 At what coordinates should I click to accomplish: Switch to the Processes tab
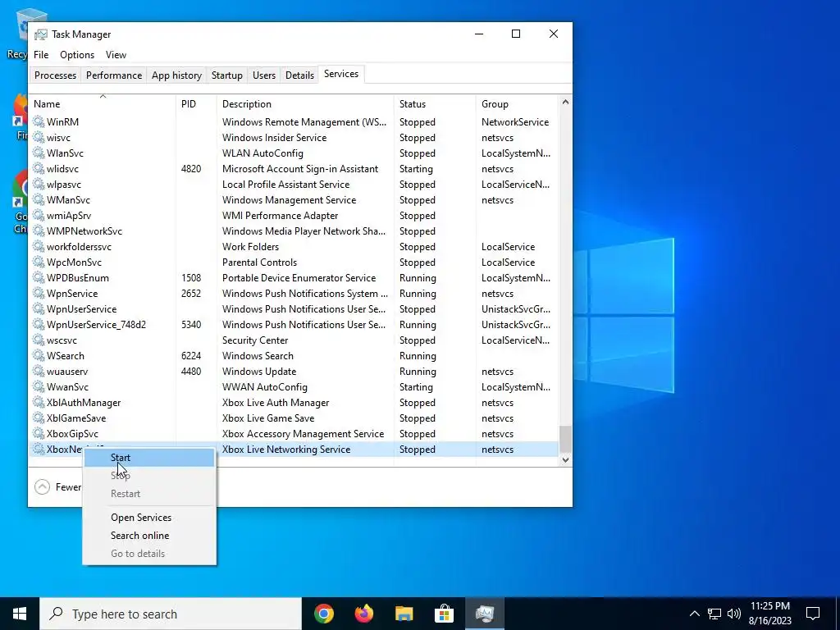pos(55,75)
